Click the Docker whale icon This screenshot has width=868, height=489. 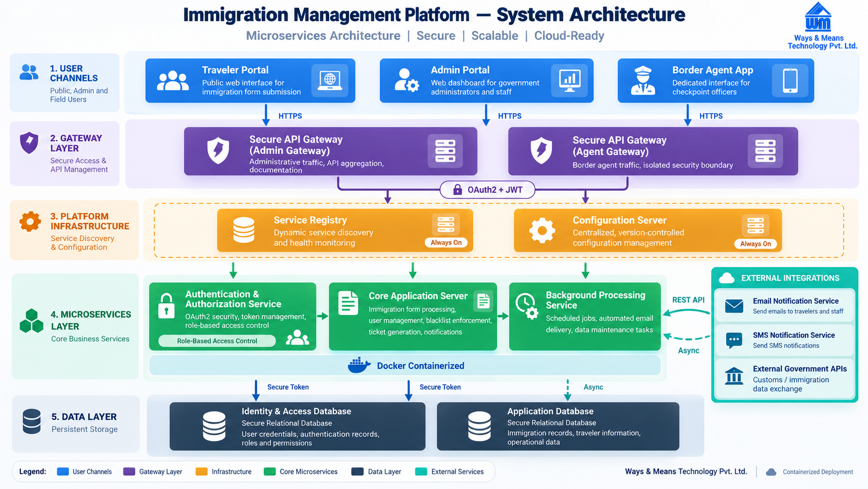(359, 365)
